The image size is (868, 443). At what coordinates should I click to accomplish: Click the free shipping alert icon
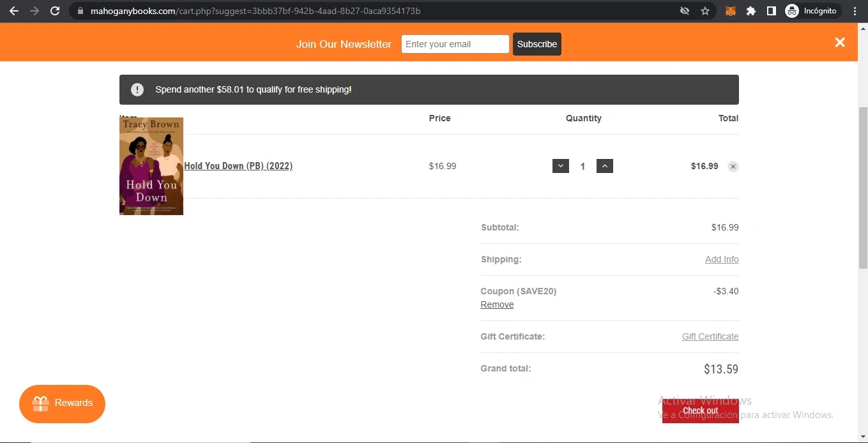(137, 89)
